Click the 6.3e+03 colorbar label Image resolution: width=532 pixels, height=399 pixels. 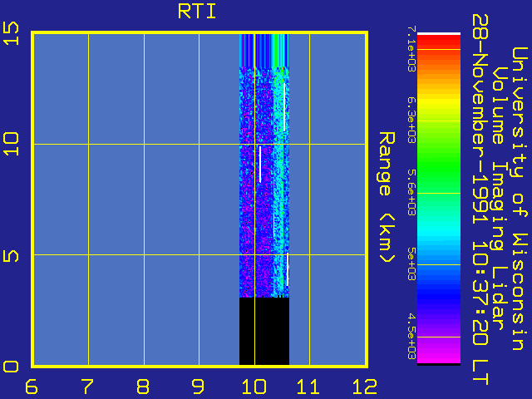click(x=411, y=121)
